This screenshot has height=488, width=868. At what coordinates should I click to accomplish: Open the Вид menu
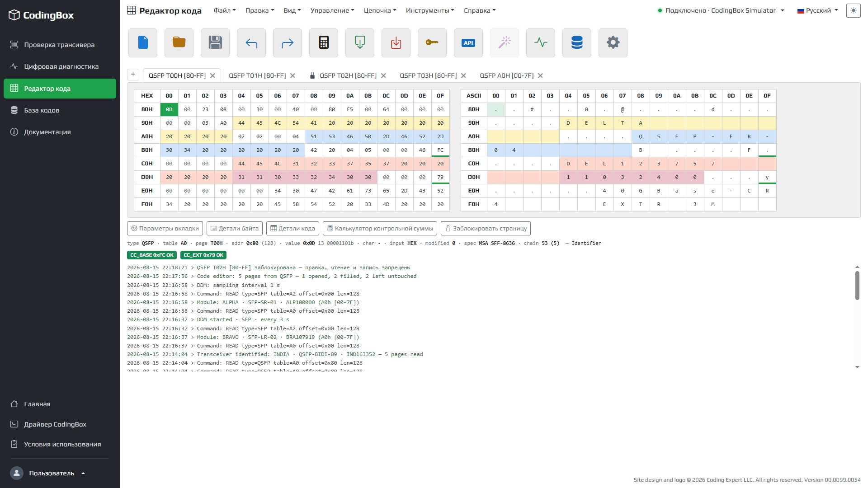click(292, 10)
